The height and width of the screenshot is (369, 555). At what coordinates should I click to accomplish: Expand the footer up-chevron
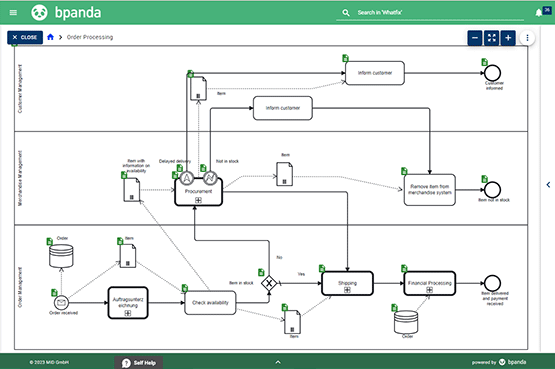click(278, 362)
